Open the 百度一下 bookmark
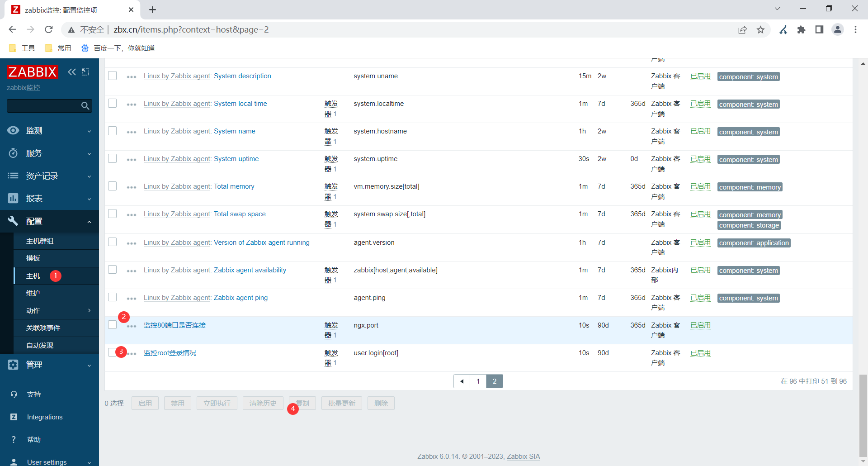The height and width of the screenshot is (466, 868). pyautogui.click(x=118, y=48)
